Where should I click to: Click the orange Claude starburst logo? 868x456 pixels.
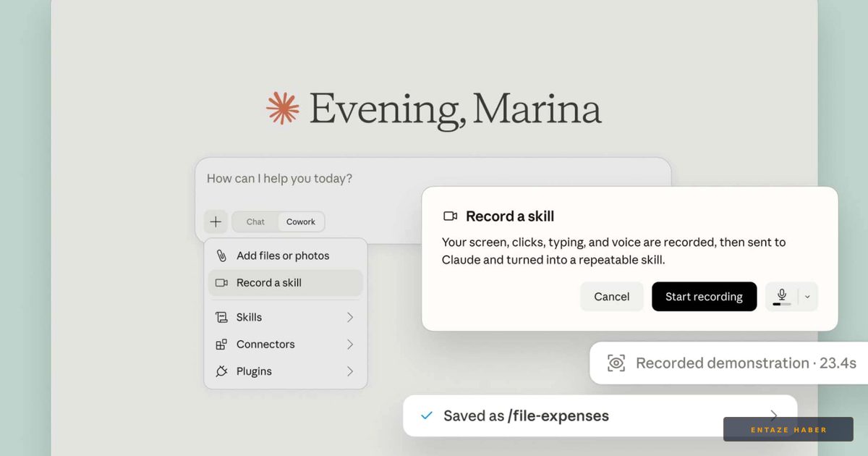pos(283,109)
